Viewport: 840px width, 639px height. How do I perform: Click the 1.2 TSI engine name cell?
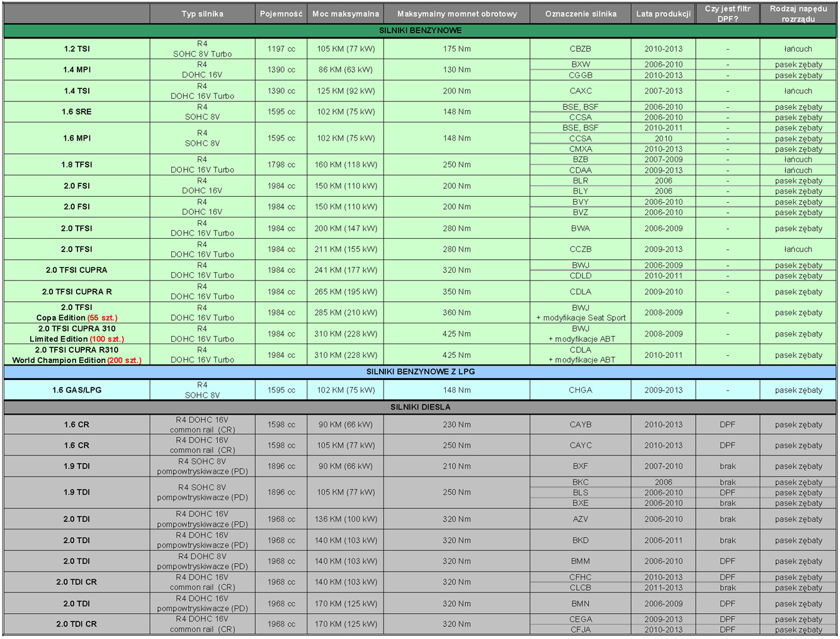[77, 49]
